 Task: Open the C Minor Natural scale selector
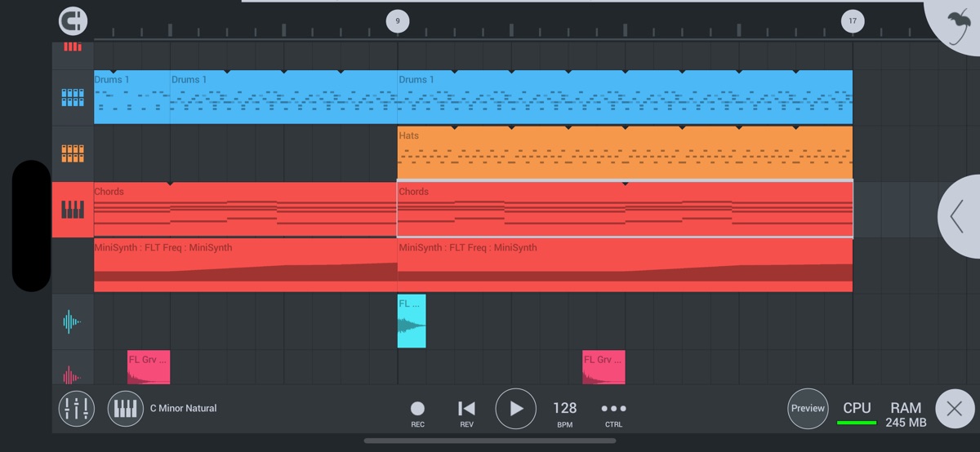[x=183, y=409]
